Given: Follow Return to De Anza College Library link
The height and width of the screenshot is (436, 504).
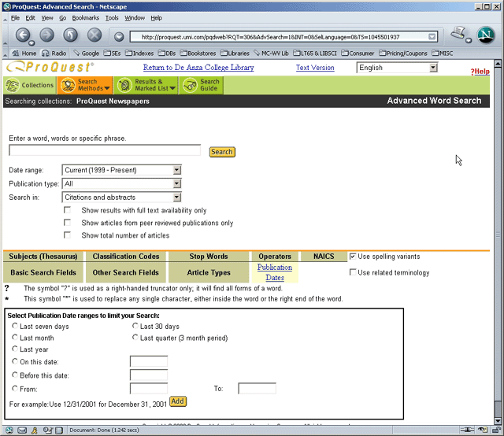Looking at the screenshot, I should tap(198, 68).
